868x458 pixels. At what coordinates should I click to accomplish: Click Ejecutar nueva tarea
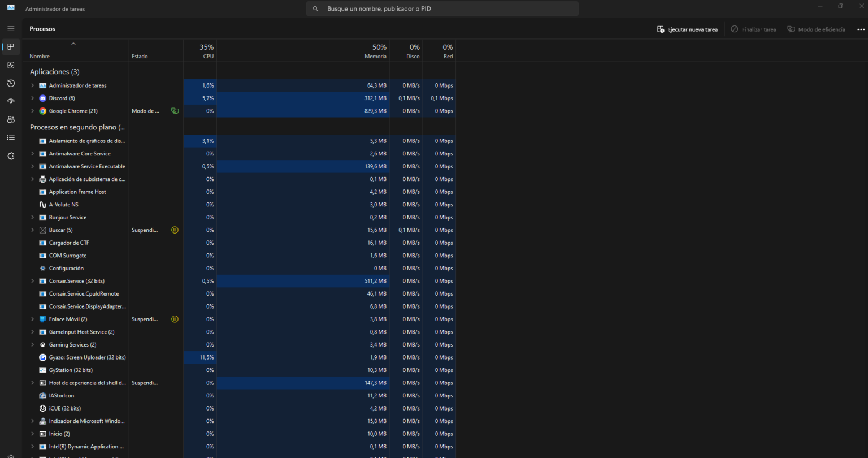click(687, 29)
